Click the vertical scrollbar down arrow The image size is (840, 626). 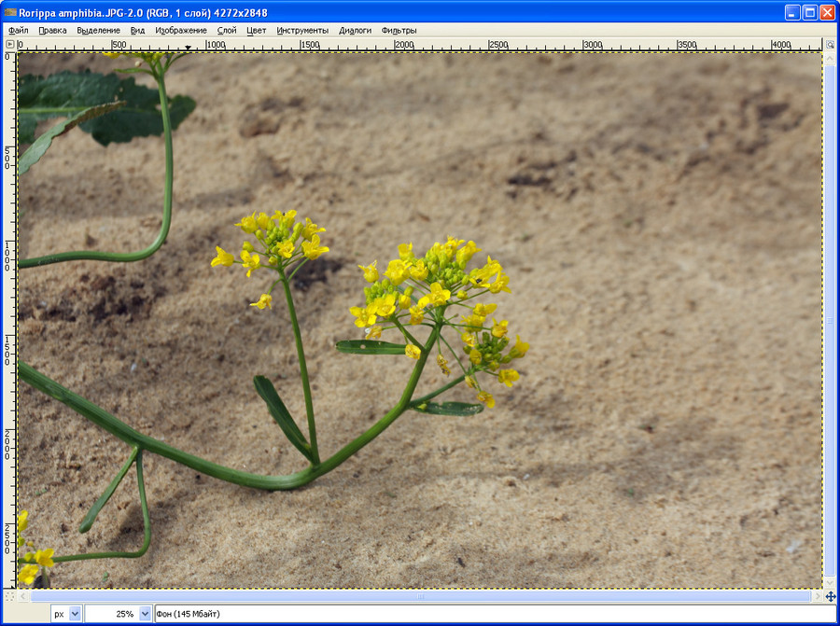click(x=830, y=584)
